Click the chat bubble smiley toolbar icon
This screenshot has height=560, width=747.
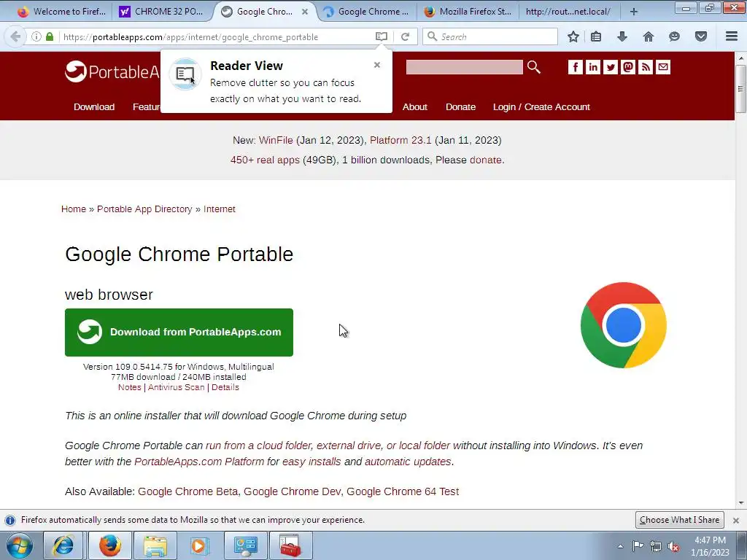[x=674, y=36]
